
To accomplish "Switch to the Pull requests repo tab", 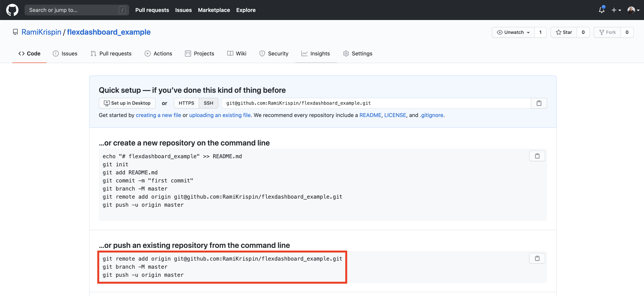I will pyautogui.click(x=111, y=54).
